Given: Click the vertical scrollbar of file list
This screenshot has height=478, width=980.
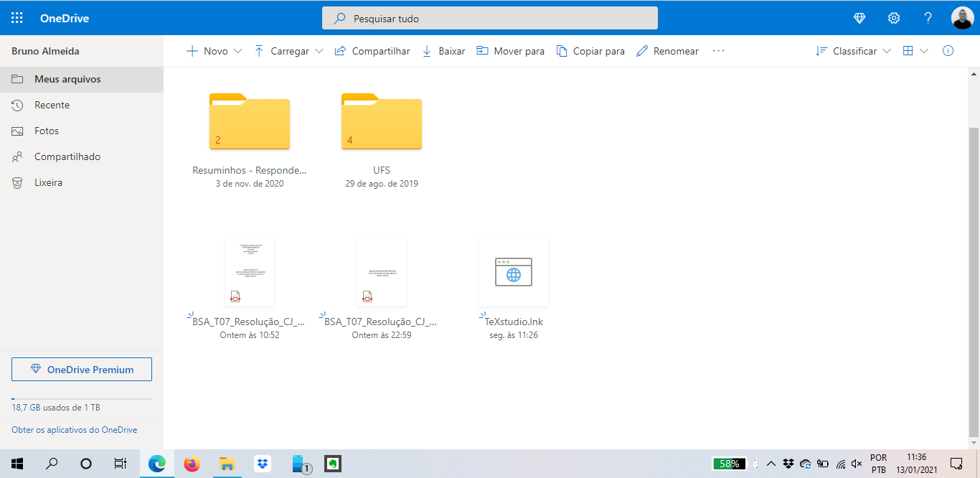Looking at the screenshot, I should 974,281.
